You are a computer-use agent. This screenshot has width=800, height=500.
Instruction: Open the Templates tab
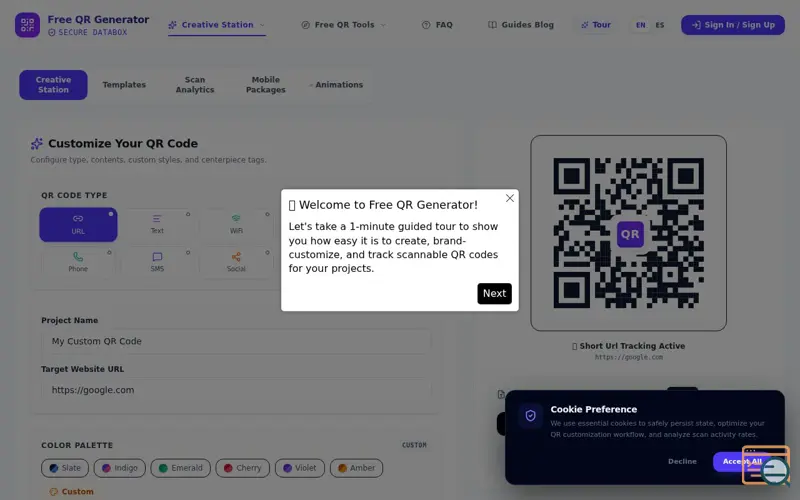124,85
